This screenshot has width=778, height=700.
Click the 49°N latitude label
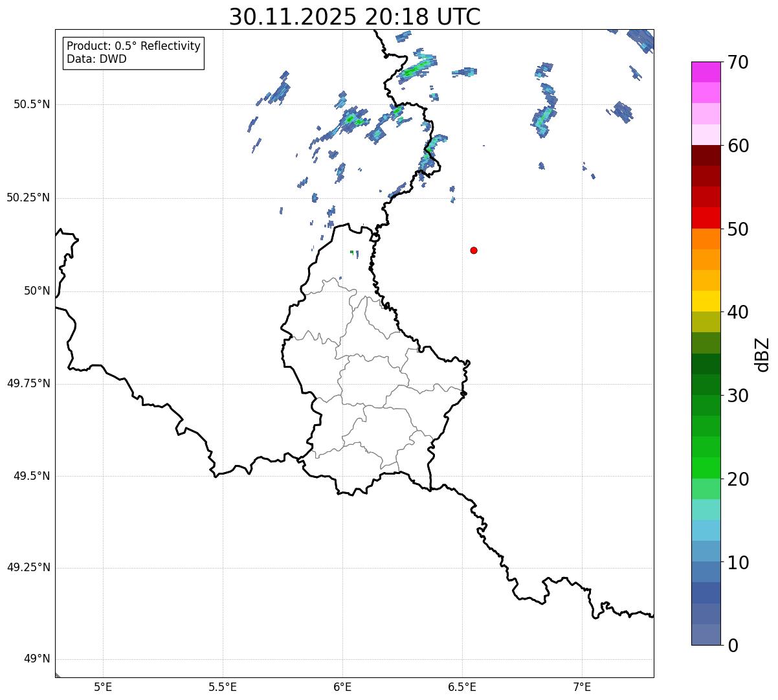click(x=38, y=659)
